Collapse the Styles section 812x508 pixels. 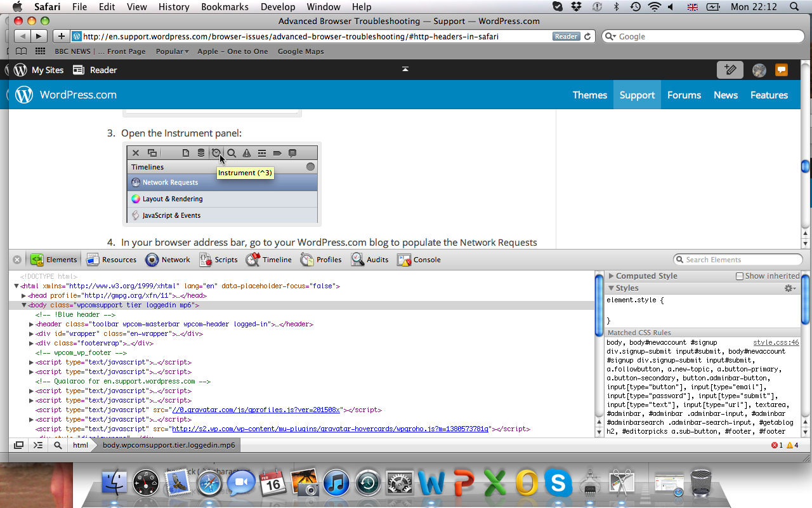612,288
